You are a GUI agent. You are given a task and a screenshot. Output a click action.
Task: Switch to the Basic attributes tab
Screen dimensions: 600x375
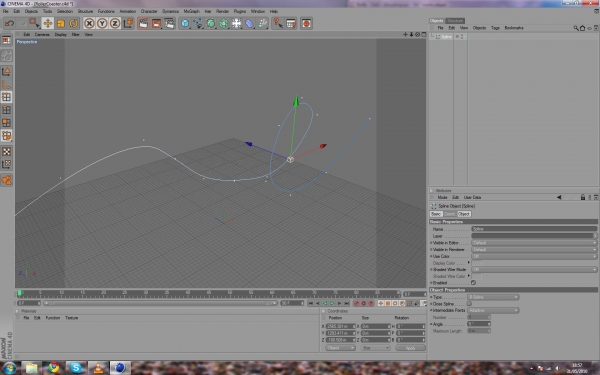point(436,214)
